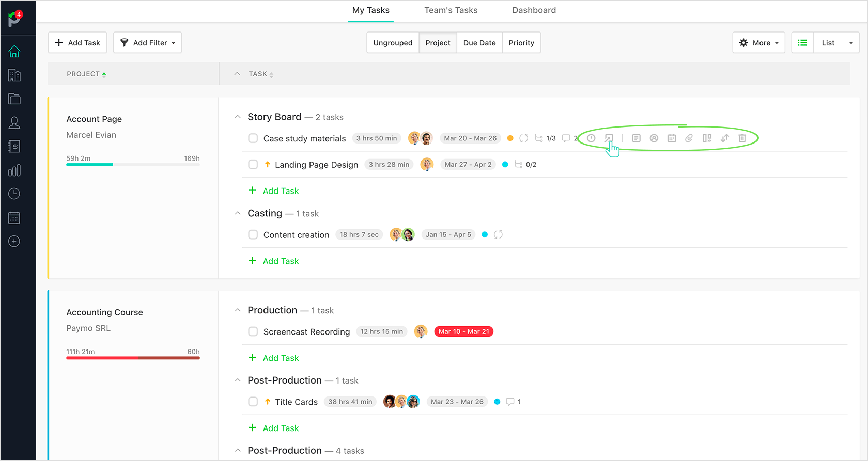Collapse the Casting group chevron
This screenshot has height=461, width=868.
point(237,213)
